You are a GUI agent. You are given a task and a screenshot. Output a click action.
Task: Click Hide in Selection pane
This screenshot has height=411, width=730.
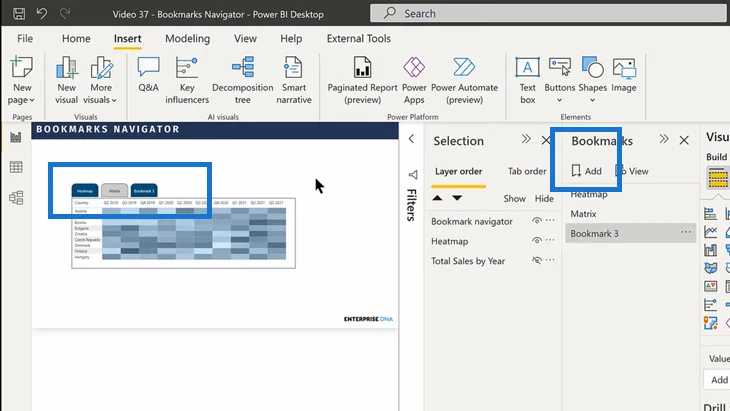(544, 199)
